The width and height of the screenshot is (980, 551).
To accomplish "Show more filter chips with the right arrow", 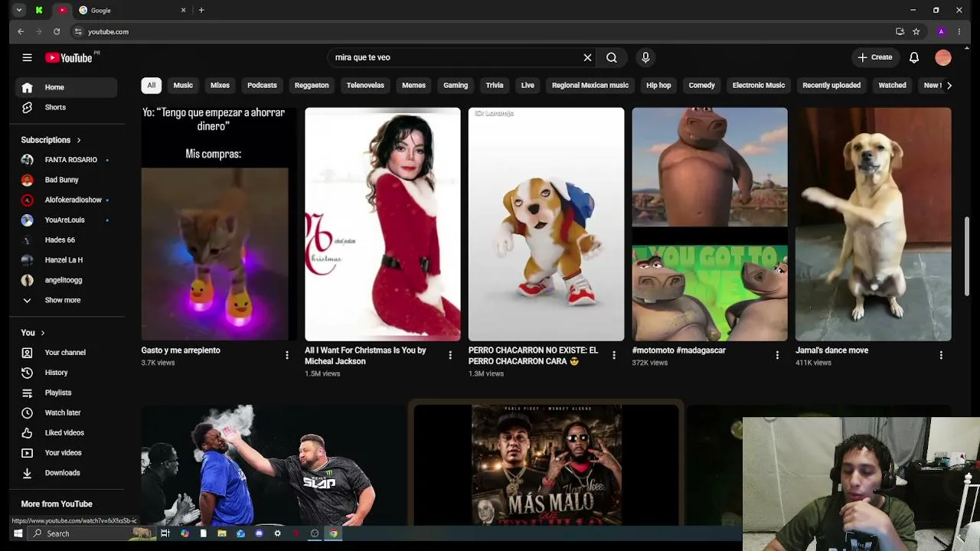I will (949, 85).
